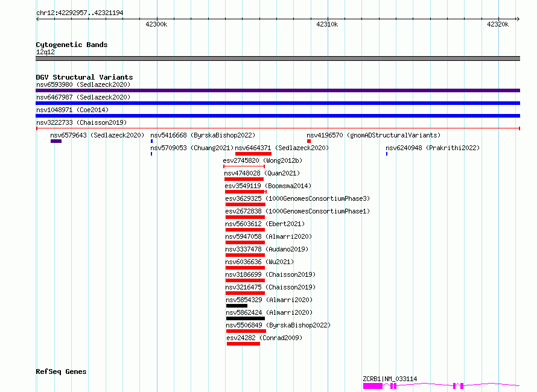Click the red nsv5506849 variant bar

246,331
